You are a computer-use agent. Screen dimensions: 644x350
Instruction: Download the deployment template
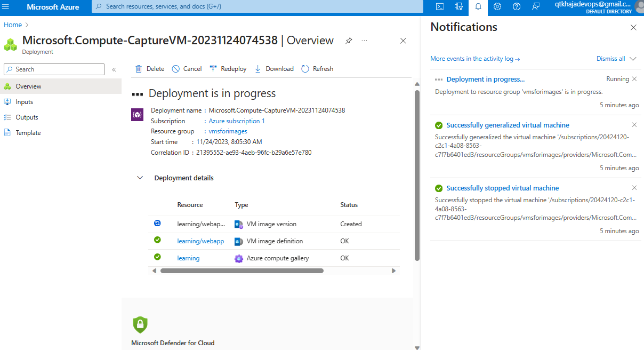273,68
